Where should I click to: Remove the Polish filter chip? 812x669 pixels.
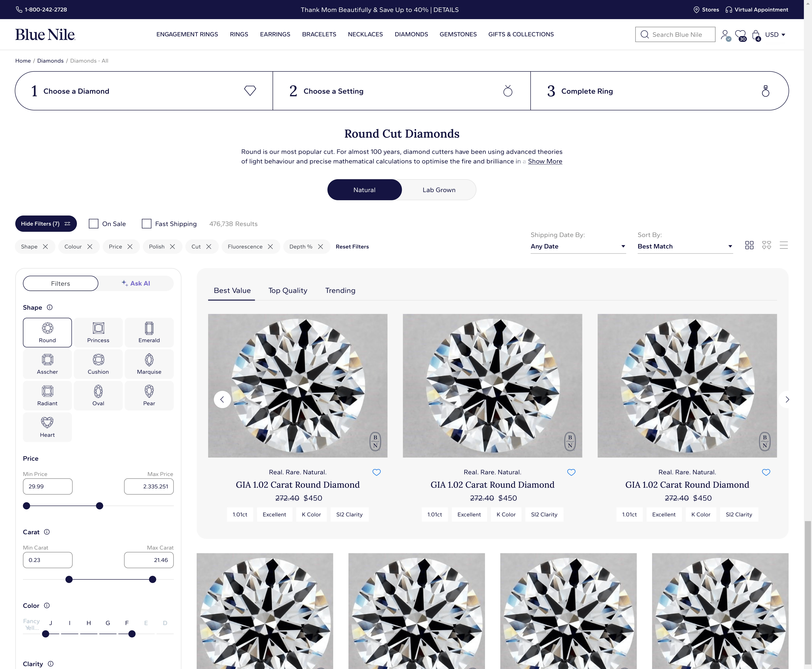pyautogui.click(x=173, y=247)
